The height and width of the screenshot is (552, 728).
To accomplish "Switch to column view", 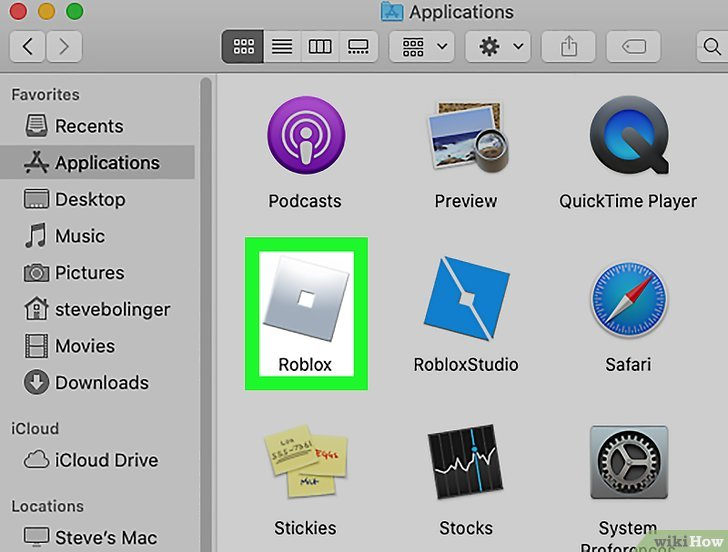I will point(319,46).
